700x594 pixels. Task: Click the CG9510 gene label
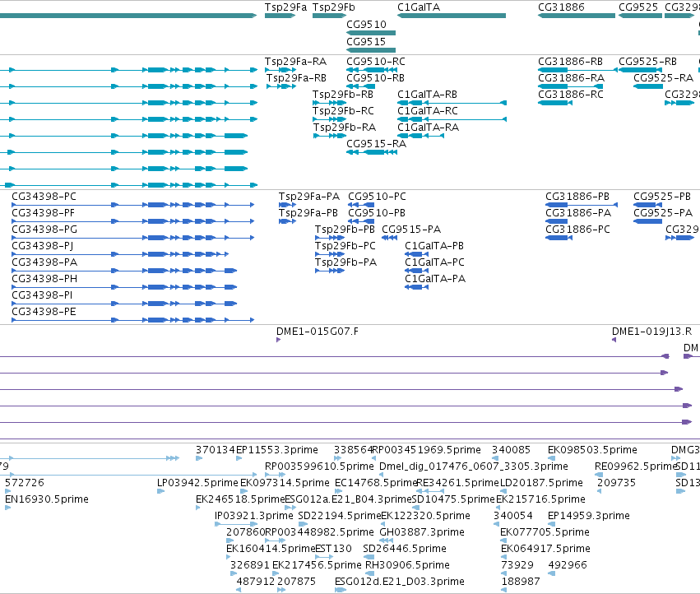click(366, 24)
